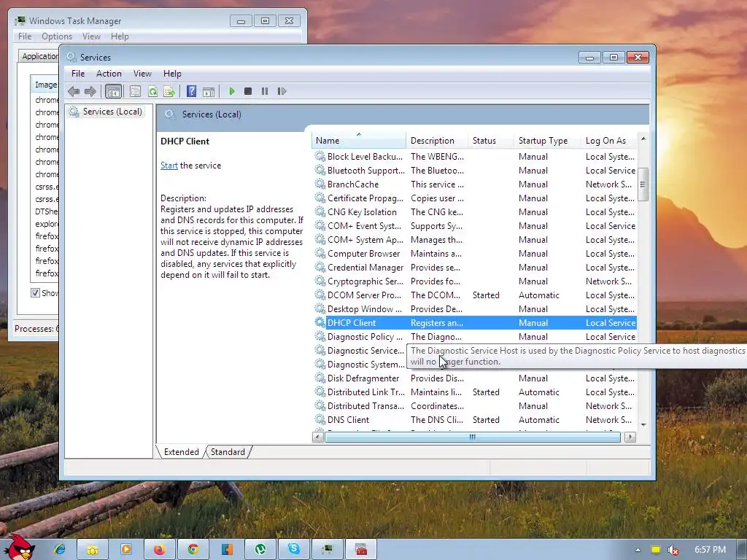
Task: Toggle Show processes checkbox in Task Manager
Action: coord(35,292)
